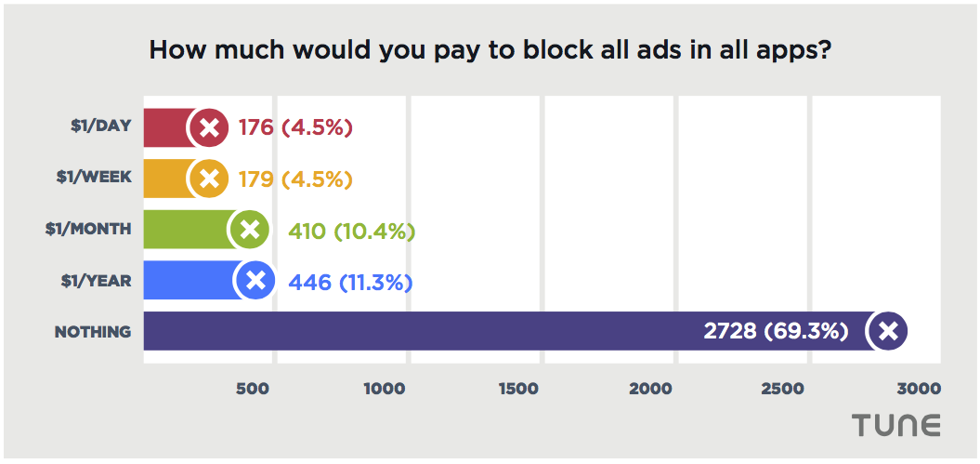Click the 2728 (69.3%) value label
This screenshot has height=464, width=980.
coord(775,331)
